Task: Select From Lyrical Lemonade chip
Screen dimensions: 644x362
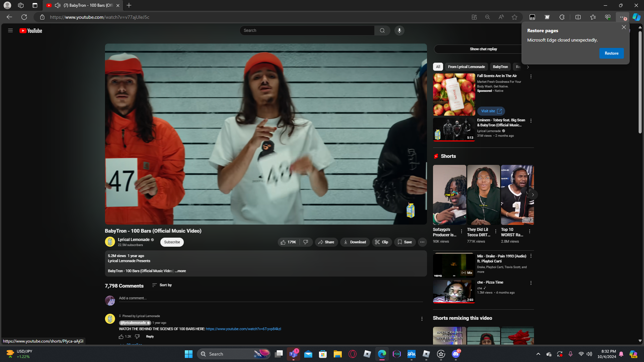Action: (467, 67)
